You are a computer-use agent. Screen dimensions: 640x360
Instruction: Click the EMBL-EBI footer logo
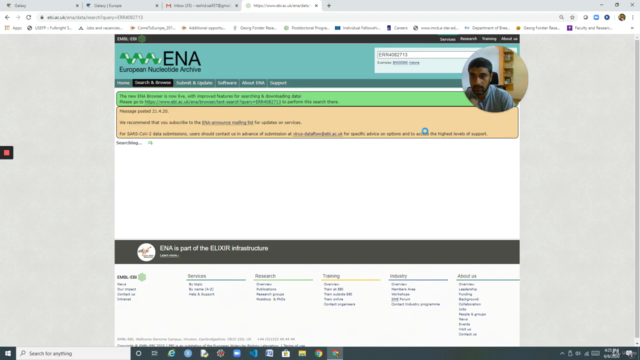(x=131, y=277)
